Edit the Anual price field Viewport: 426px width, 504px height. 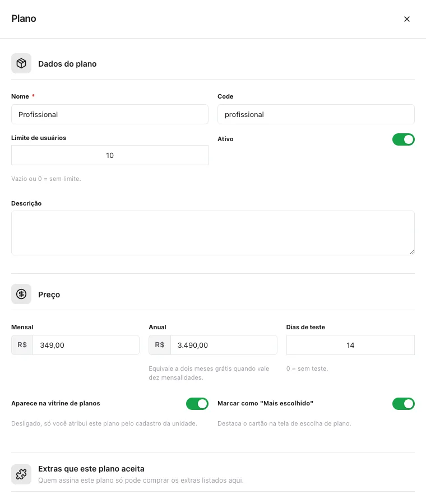pos(224,345)
